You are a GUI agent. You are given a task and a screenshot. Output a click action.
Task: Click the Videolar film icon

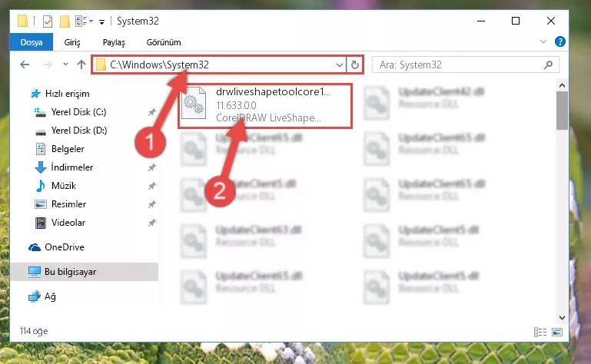(41, 223)
